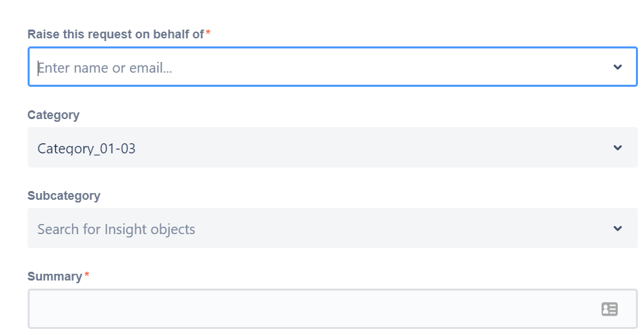Click the Category field label
This screenshot has width=644, height=335.
point(53,115)
